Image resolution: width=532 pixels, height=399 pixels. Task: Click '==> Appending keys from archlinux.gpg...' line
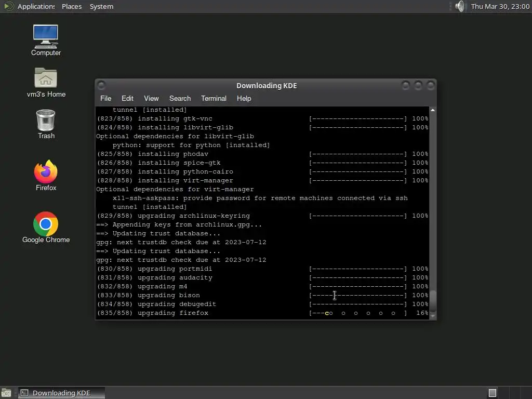[179, 224]
